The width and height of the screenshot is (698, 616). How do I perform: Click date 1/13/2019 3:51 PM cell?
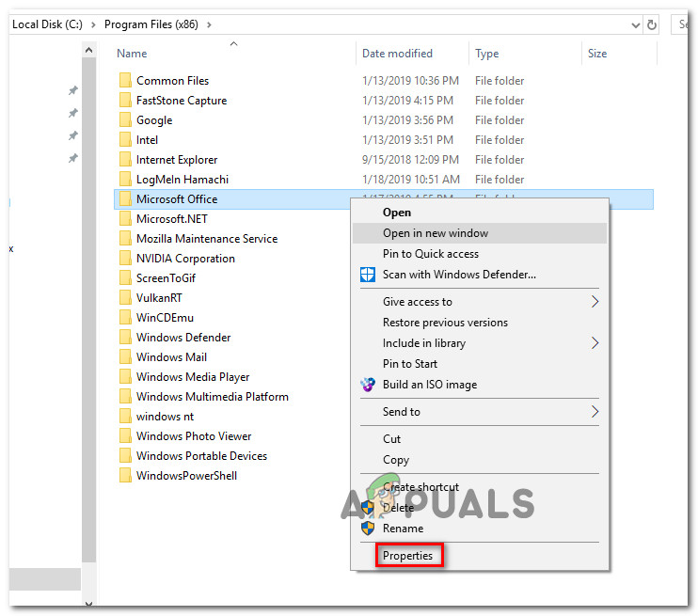point(407,140)
